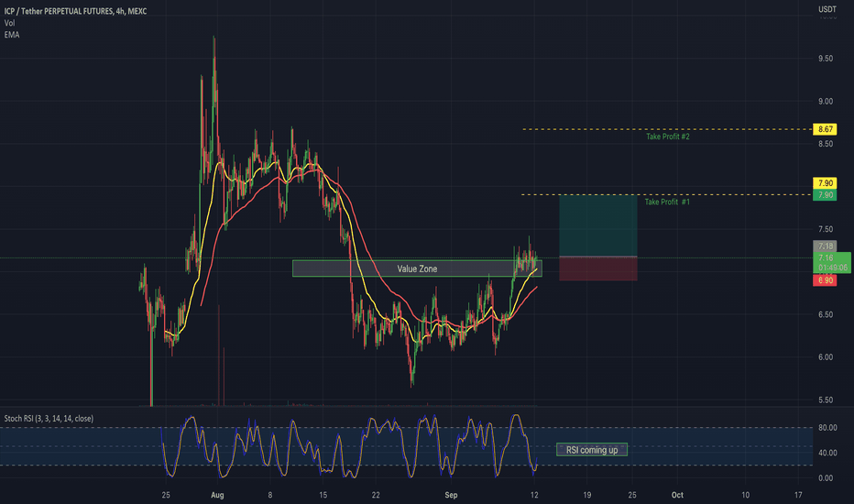Click the Stoch RSI (3, 3, 14, 14, close) legend
The height and width of the screenshot is (504, 854).
click(49, 419)
